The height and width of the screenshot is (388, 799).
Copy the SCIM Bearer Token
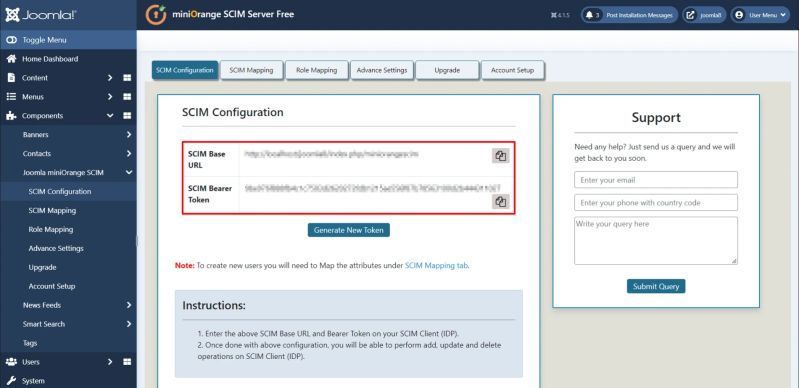[500, 201]
